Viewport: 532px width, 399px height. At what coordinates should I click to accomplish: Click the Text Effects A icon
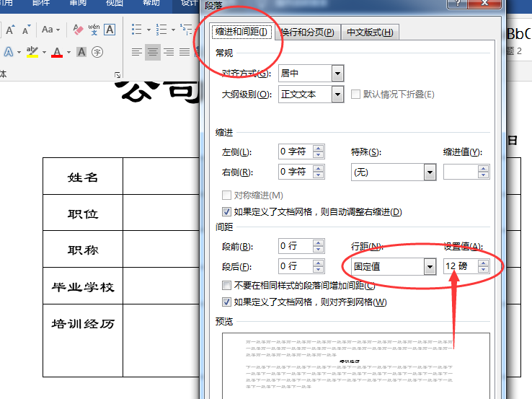(9, 52)
